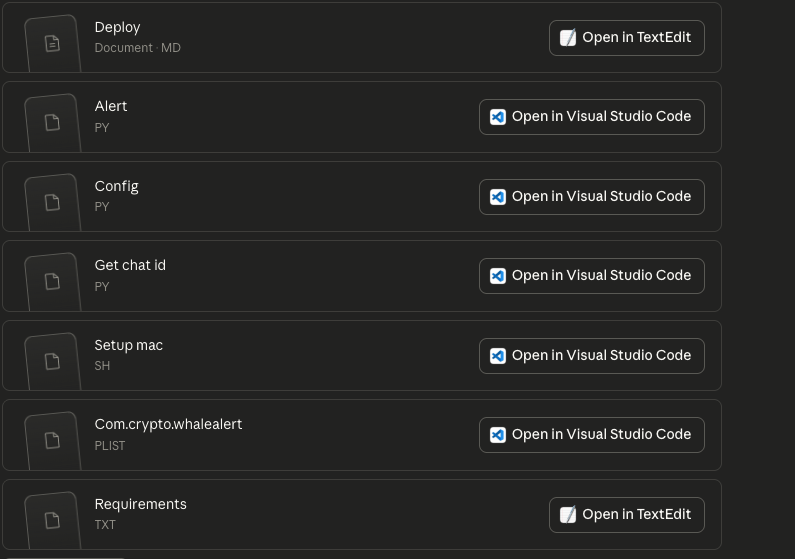Select the Get chat id file name
The image size is (795, 559).
pos(130,266)
